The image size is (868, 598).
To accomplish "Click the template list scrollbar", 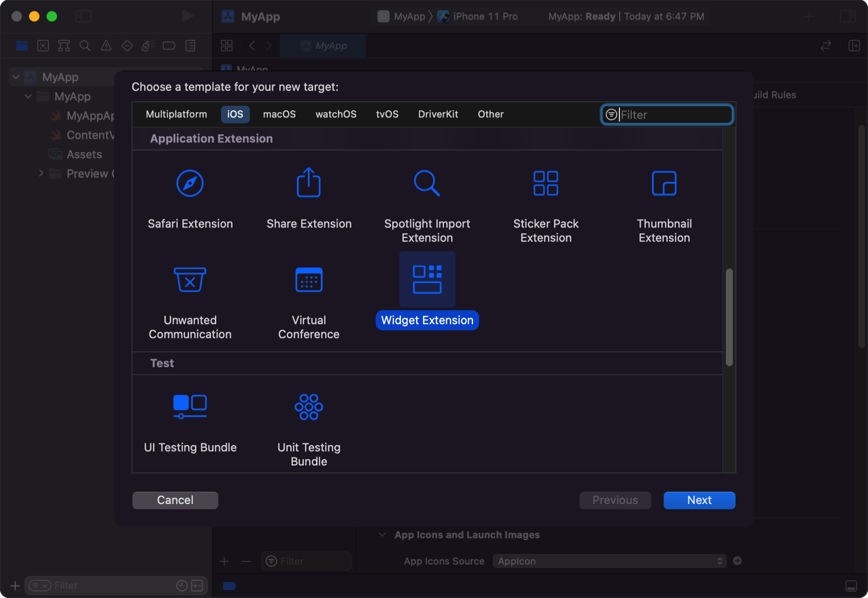I will tap(729, 317).
